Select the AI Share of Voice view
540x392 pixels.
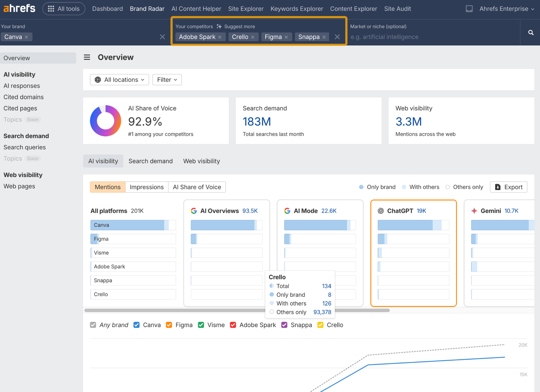[197, 187]
